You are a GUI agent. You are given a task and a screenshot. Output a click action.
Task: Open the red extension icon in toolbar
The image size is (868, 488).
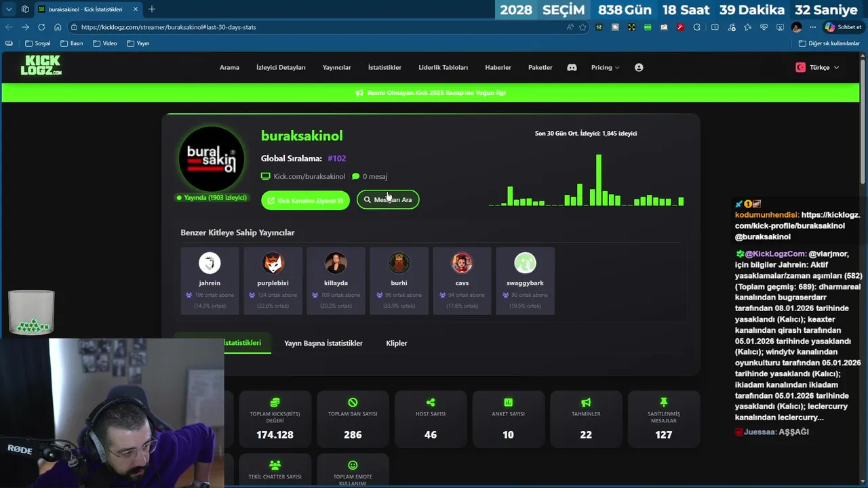(680, 27)
